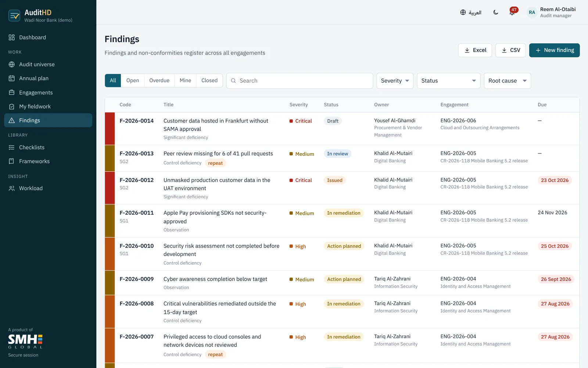This screenshot has width=588, height=368.
Task: Click the In review status badge
Action: pos(338,154)
